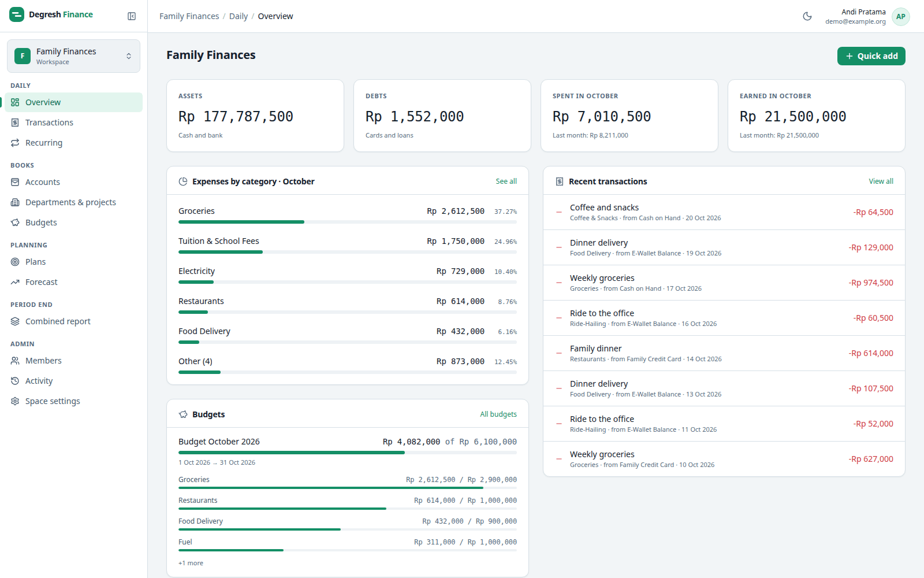Click the Combined report layers icon

(x=15, y=321)
